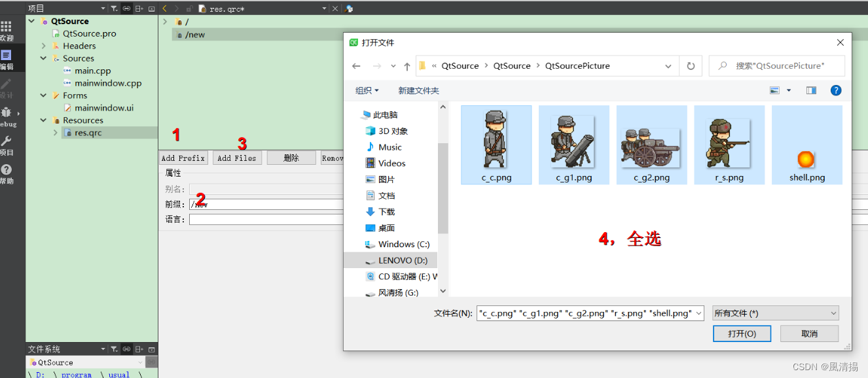
Task: Open the recent locations dropdown in the file dialog
Action: tap(393, 66)
